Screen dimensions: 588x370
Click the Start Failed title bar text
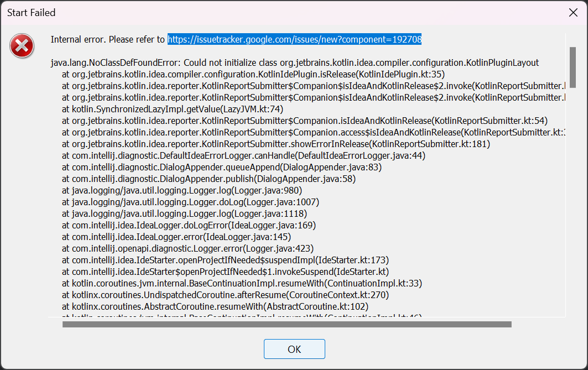pos(31,12)
